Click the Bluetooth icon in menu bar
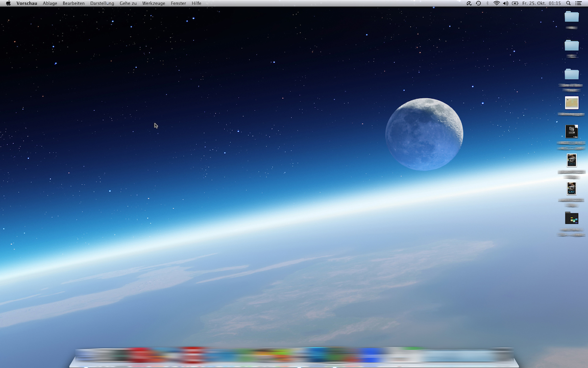Viewport: 588px width, 368px height. pyautogui.click(x=488, y=3)
